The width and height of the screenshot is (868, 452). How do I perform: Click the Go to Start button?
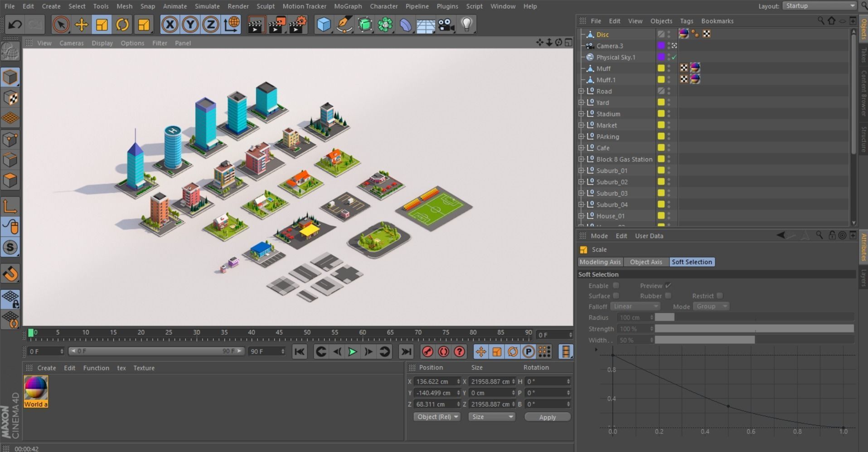tap(300, 352)
